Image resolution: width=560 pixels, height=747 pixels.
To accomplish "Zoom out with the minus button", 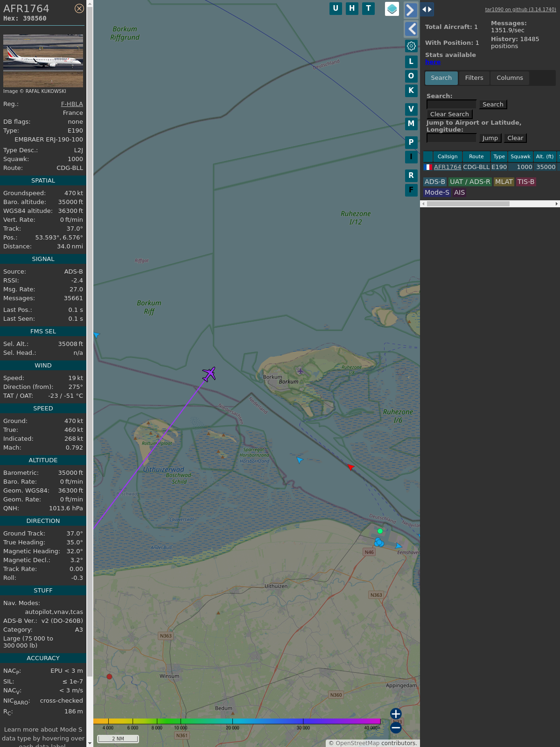I will click(396, 728).
